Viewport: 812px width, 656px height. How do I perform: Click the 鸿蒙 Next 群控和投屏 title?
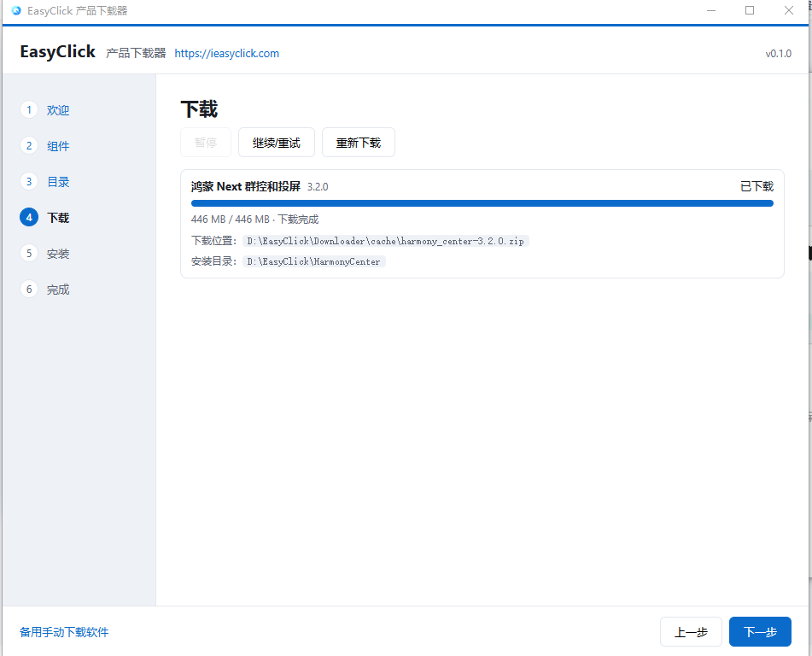tap(246, 186)
